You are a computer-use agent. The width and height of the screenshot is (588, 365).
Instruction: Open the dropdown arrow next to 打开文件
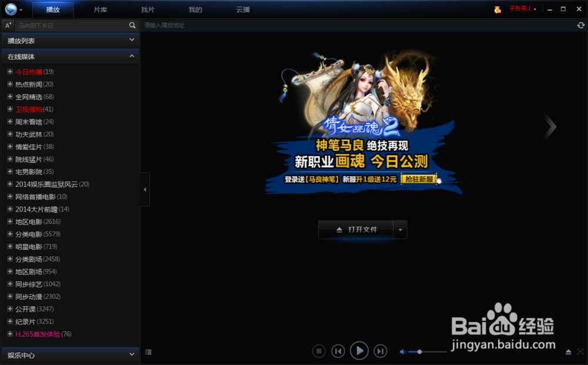(400, 230)
